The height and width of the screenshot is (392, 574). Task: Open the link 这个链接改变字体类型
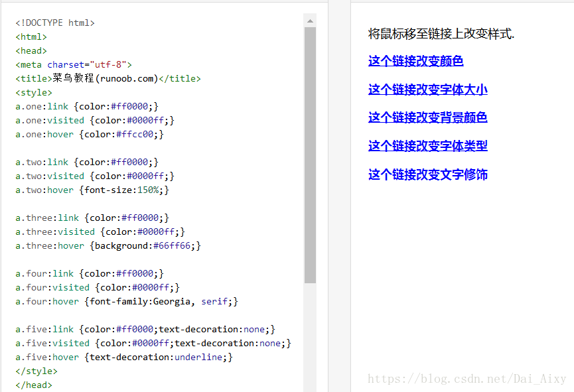coord(427,146)
